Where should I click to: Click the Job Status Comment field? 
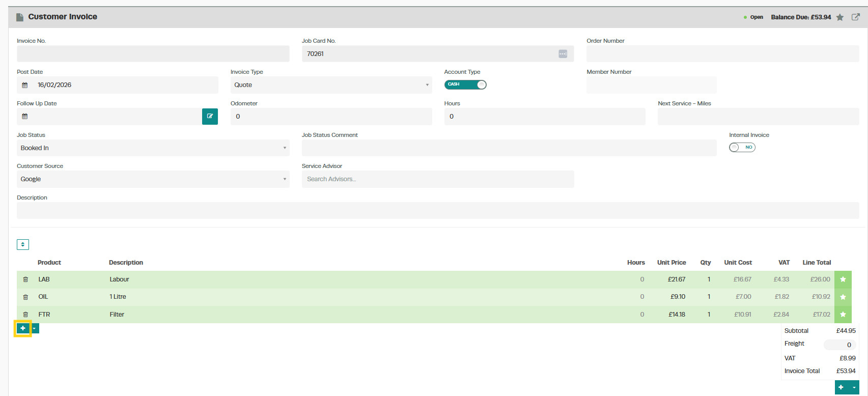tap(509, 148)
